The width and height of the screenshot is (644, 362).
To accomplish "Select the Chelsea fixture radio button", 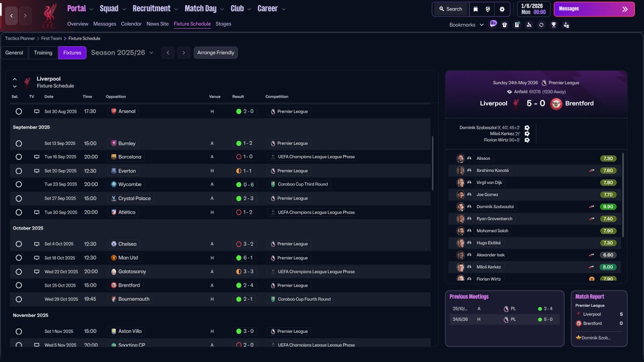I will (x=19, y=244).
